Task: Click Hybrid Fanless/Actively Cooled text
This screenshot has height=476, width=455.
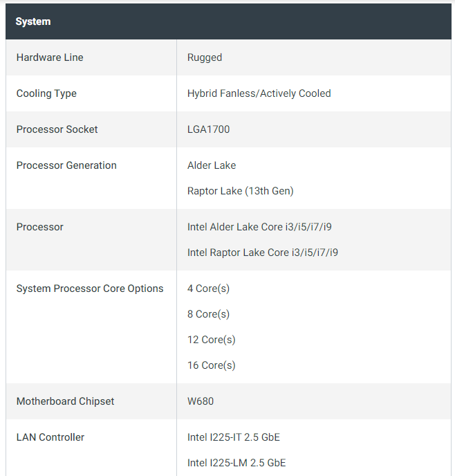Action: click(259, 93)
